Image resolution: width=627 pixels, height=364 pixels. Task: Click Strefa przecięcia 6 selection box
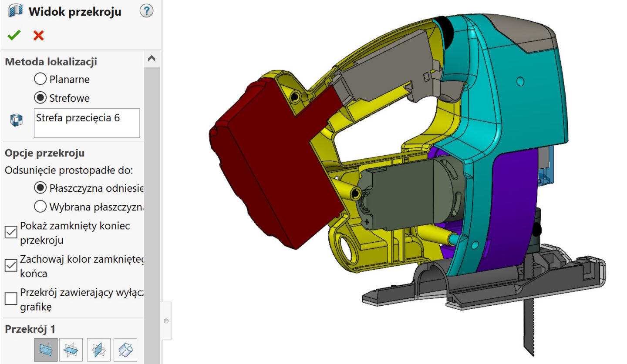(87, 123)
